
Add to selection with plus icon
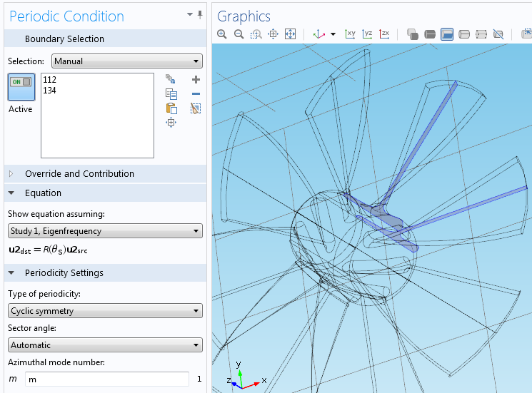[196, 79]
